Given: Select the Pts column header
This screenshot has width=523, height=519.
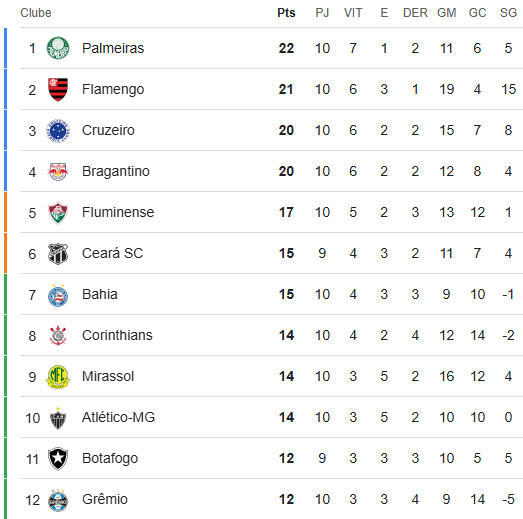Looking at the screenshot, I should [x=286, y=13].
